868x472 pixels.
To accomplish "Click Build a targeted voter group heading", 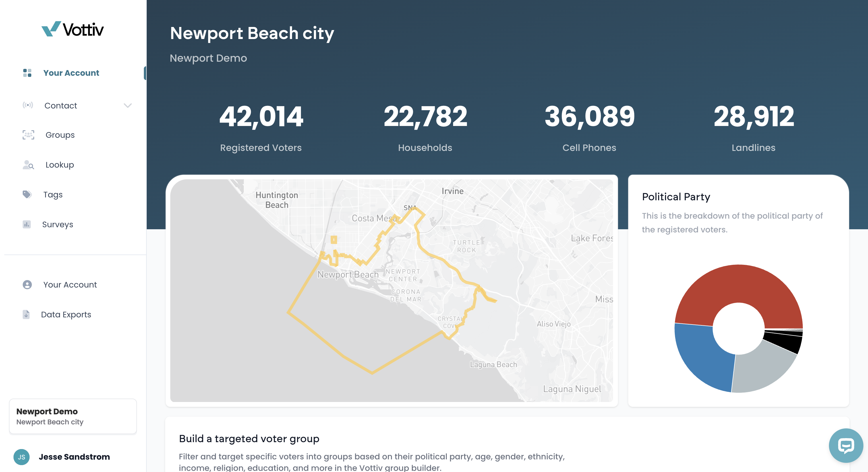I will pyautogui.click(x=249, y=439).
